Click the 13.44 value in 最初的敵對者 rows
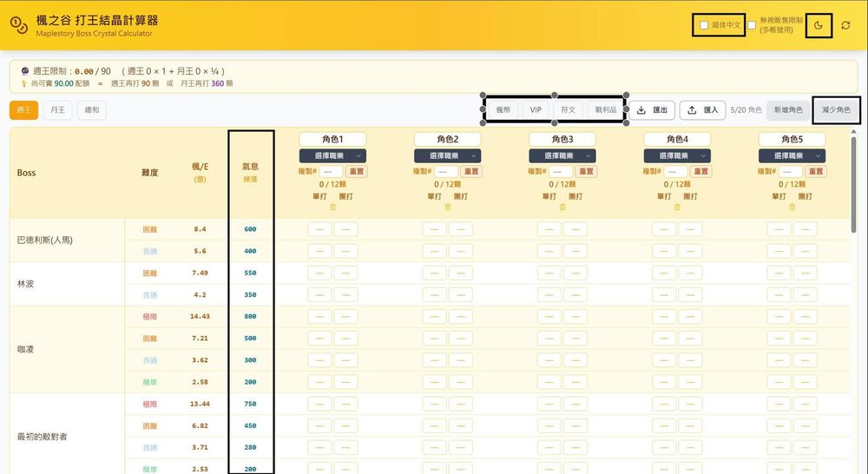 coord(200,405)
